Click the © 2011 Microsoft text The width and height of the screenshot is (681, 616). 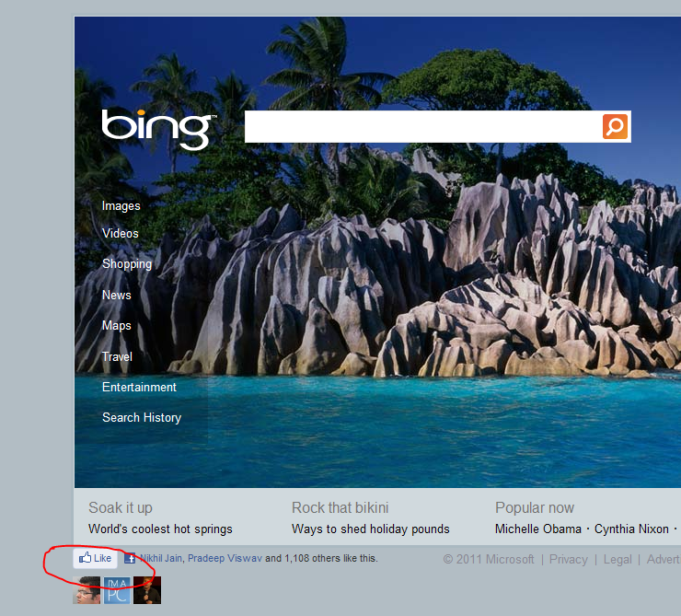click(x=489, y=559)
